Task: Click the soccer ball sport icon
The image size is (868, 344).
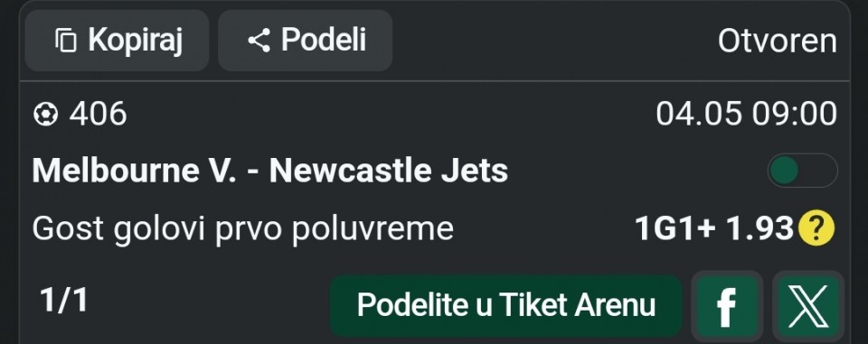Action: point(45,115)
